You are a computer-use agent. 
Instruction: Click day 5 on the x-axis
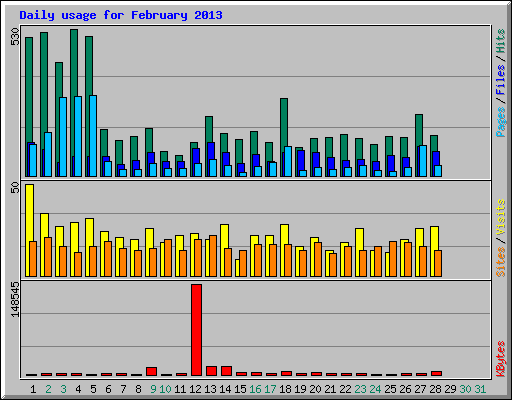point(93,389)
